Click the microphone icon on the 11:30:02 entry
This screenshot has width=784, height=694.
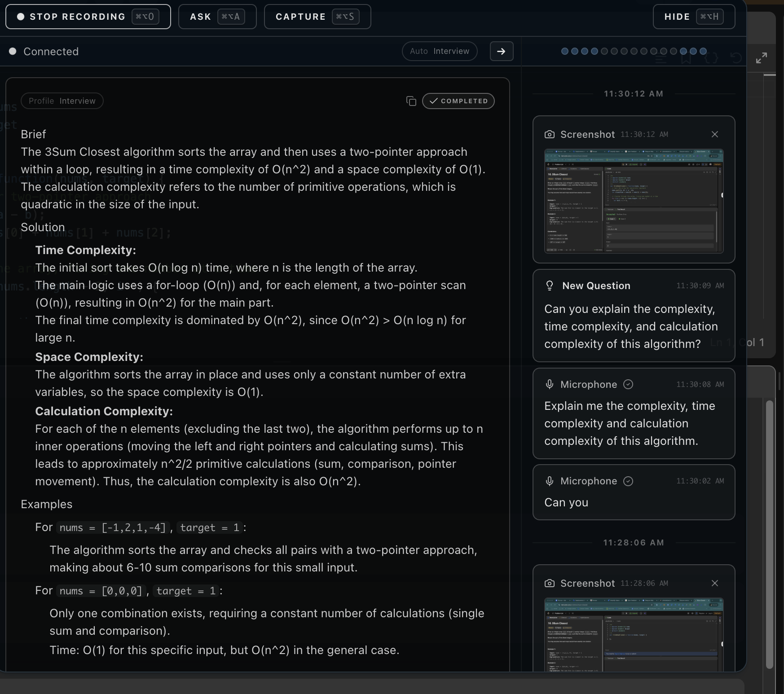549,481
